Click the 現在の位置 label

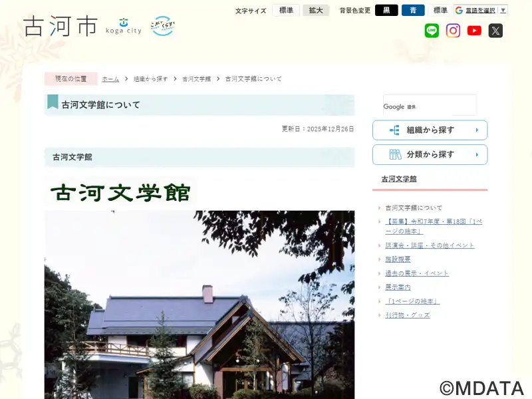click(71, 78)
